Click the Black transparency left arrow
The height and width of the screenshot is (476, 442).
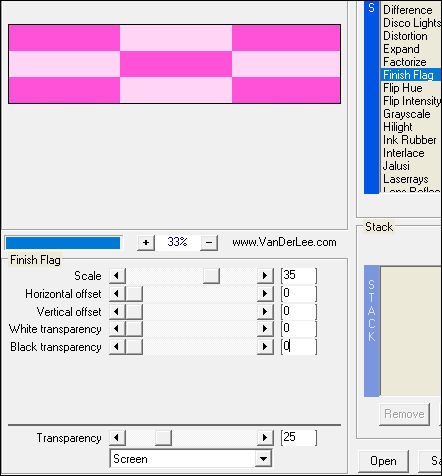point(117,347)
